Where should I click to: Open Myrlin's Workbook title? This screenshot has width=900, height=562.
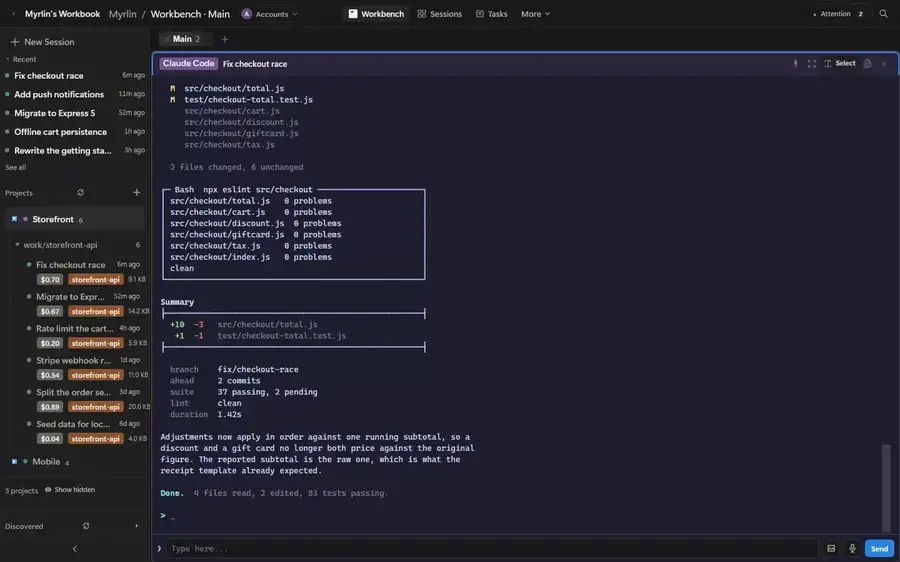[x=63, y=14]
